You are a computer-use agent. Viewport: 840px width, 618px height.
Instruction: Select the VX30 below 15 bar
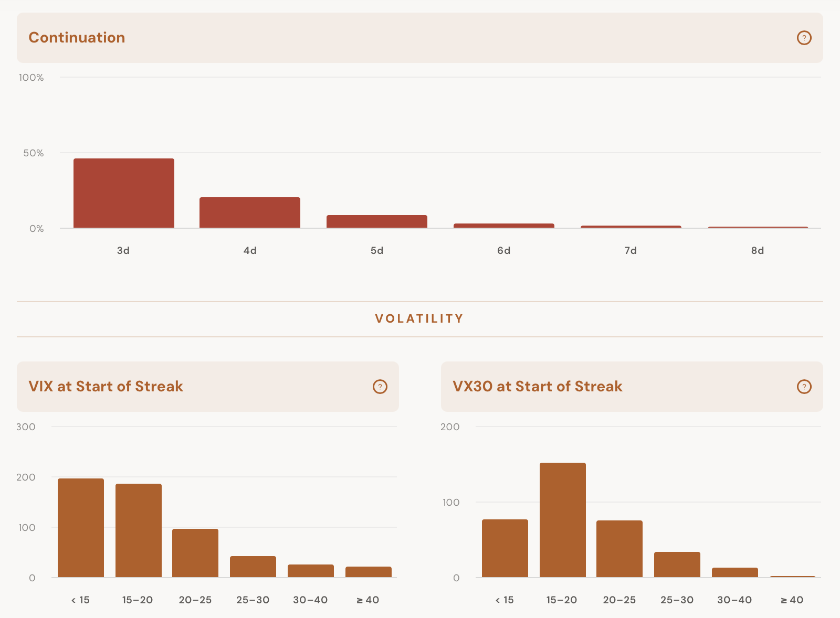[x=505, y=548]
